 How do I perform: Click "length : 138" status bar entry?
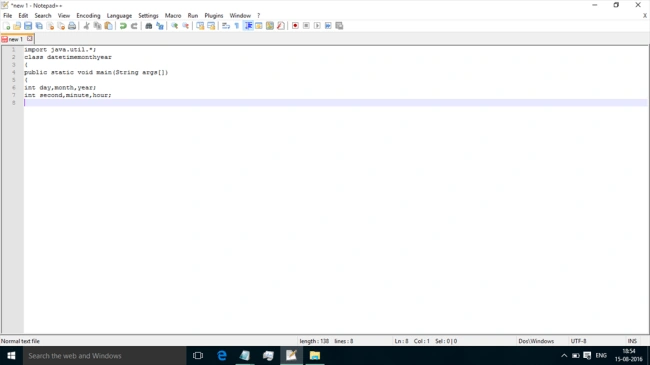314,341
